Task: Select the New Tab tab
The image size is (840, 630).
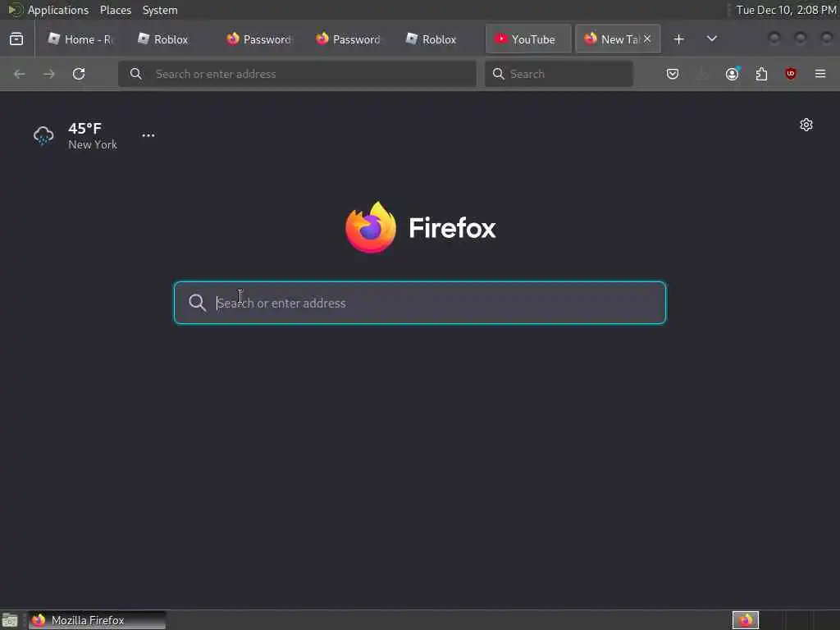Action: click(x=618, y=39)
